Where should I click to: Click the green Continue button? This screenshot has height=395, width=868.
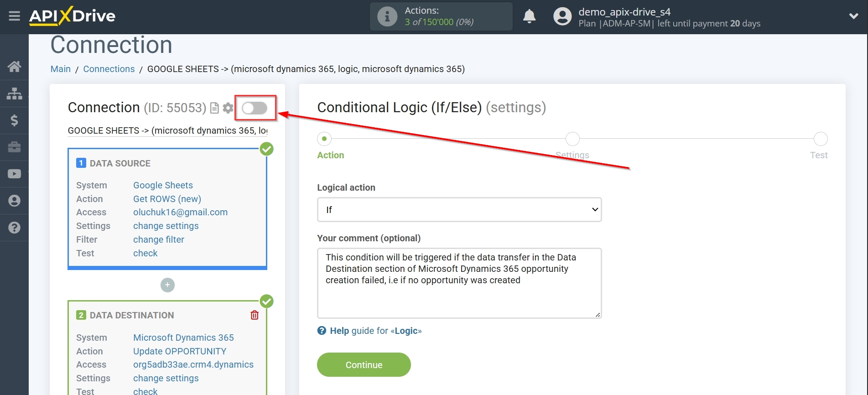[x=364, y=365]
